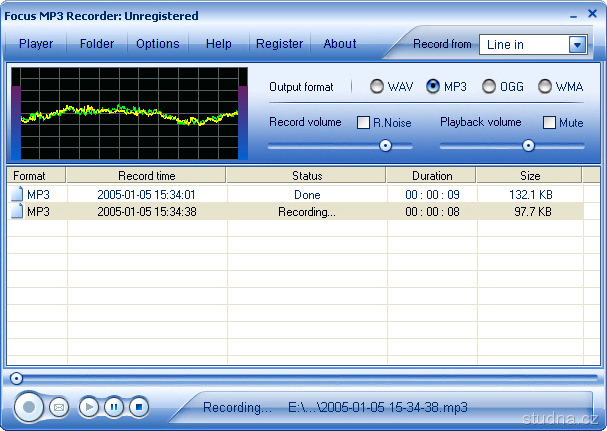This screenshot has height=431, width=607.
Task: Select the record time 2005-01-05 15:34:01
Action: tap(146, 194)
